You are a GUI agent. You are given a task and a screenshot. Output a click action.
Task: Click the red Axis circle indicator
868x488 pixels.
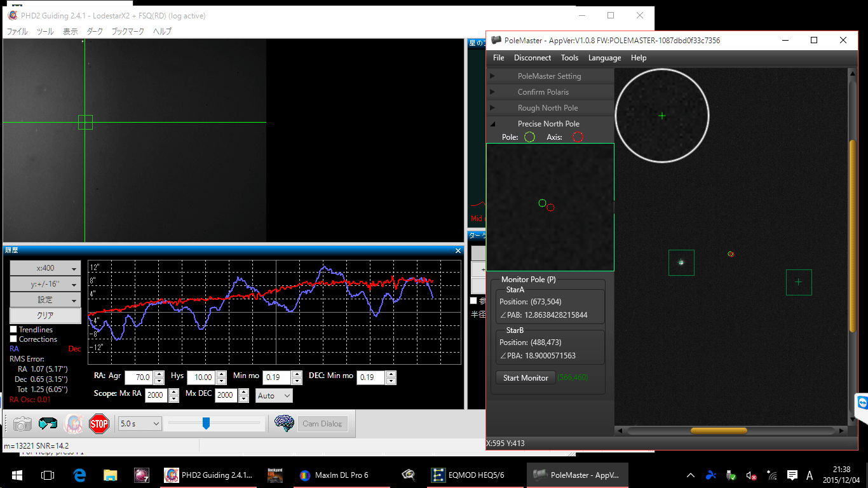tap(578, 137)
